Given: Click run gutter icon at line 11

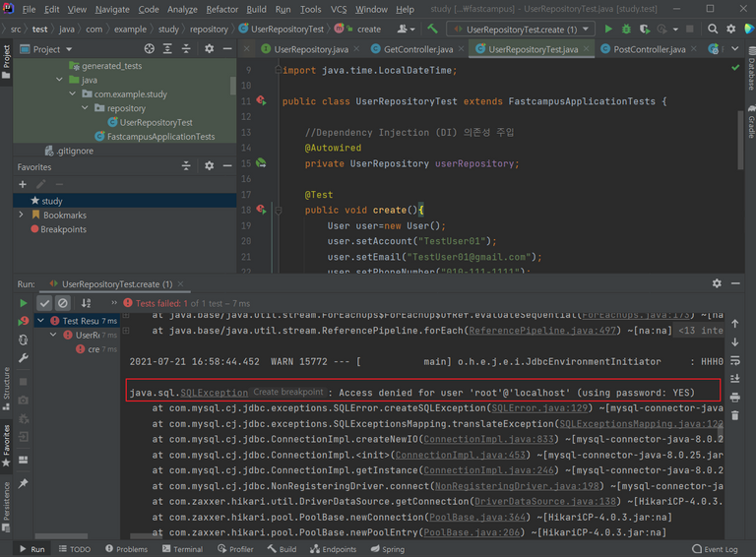Looking at the screenshot, I should [261, 100].
